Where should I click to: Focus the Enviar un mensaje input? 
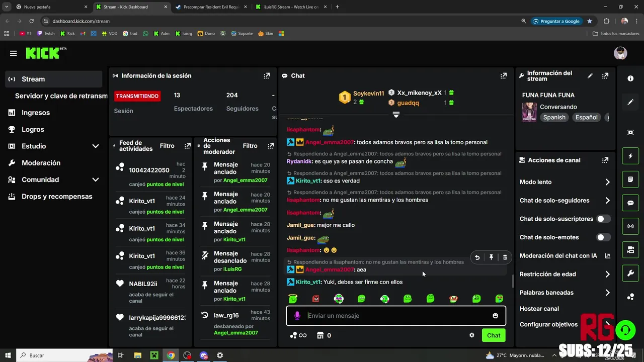click(396, 316)
